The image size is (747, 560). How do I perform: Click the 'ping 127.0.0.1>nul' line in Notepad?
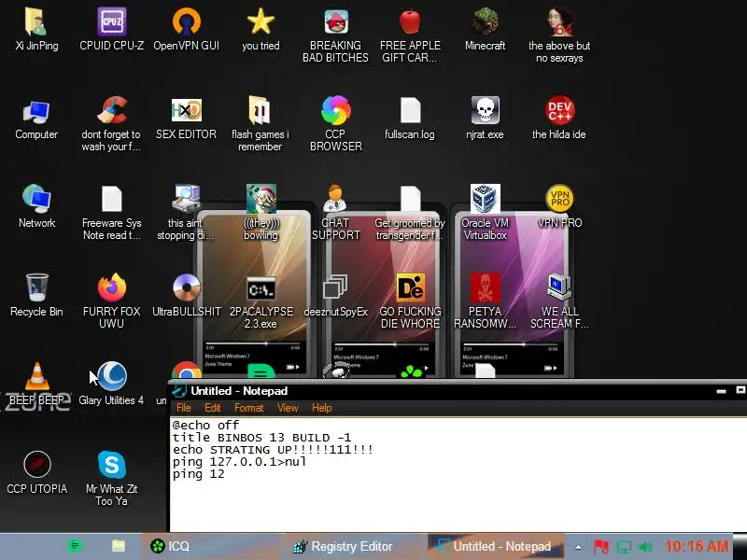click(x=239, y=461)
